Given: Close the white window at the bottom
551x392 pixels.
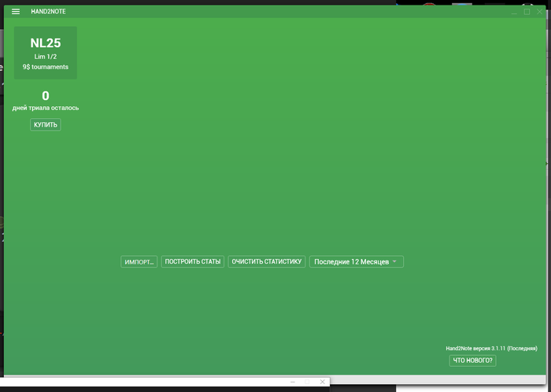Looking at the screenshot, I should coord(322,382).
